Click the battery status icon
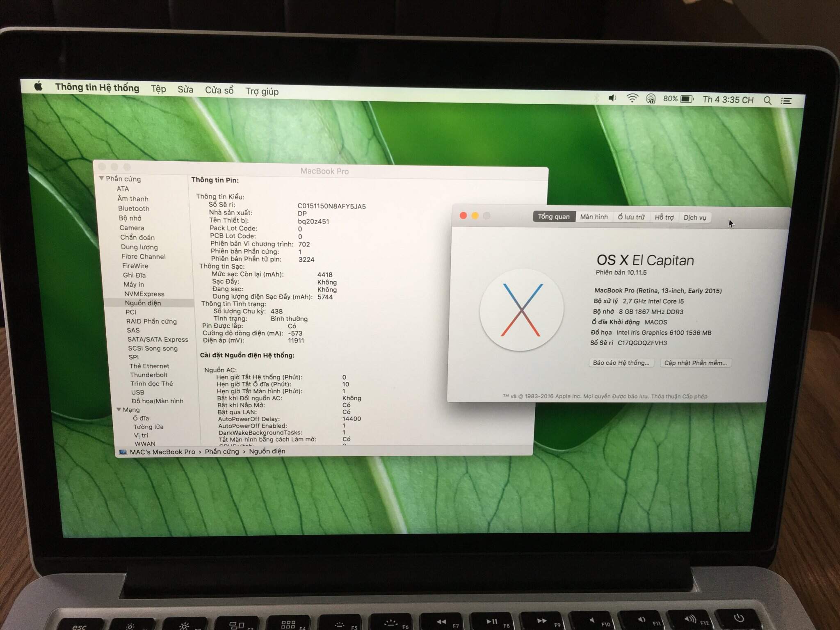Image resolution: width=840 pixels, height=630 pixels. tap(687, 99)
